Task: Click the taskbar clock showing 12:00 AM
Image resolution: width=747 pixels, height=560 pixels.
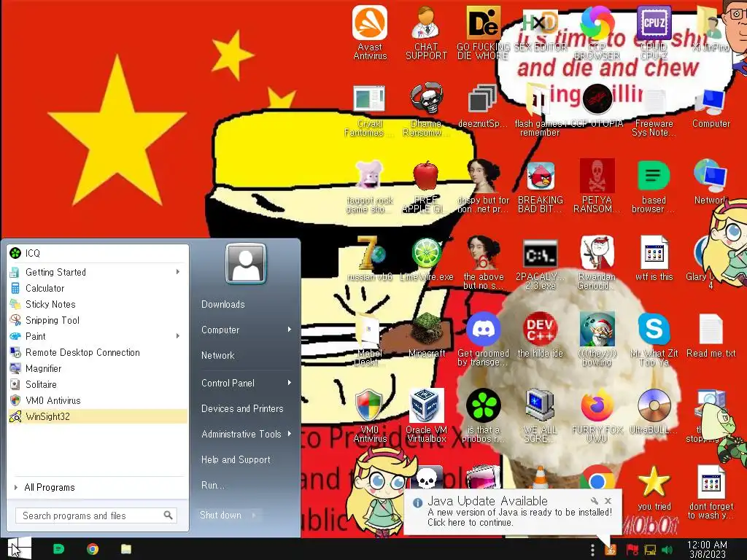Action: [707, 549]
